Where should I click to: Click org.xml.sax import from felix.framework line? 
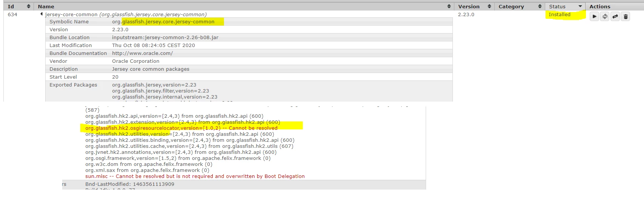click(x=147, y=170)
